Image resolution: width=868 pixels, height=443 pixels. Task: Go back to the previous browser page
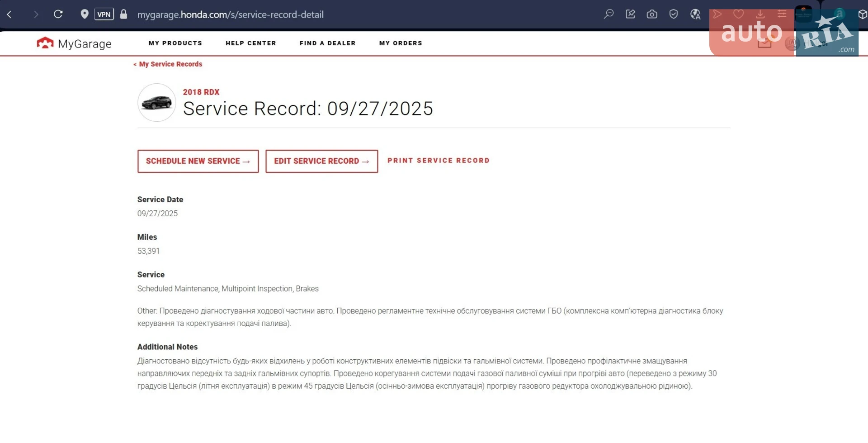click(9, 14)
